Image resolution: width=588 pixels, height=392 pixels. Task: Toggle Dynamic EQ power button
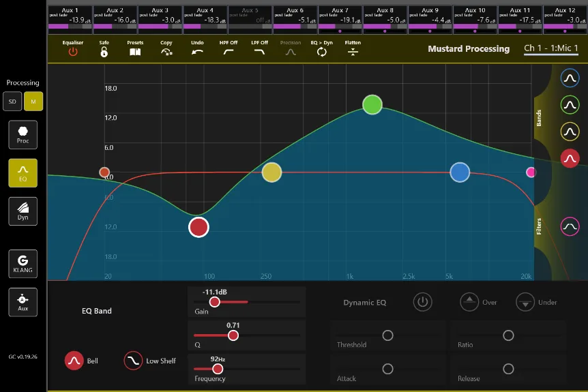tap(423, 302)
